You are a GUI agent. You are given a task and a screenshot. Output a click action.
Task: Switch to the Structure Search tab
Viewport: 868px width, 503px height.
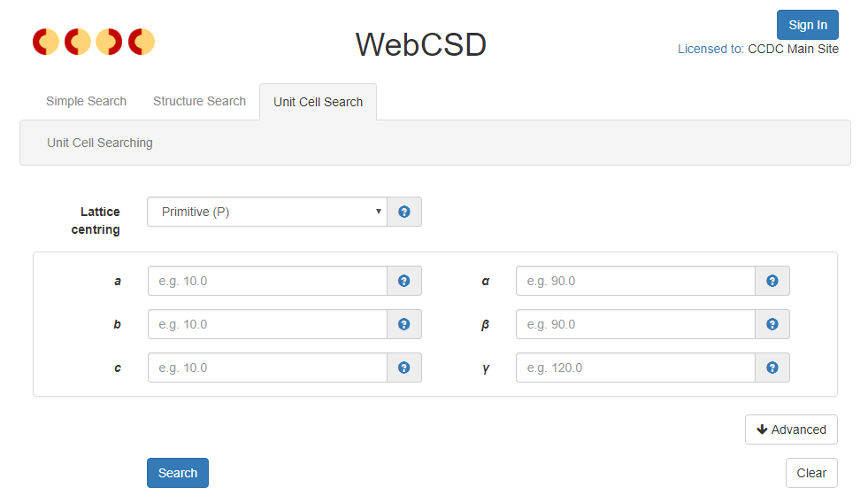pos(199,101)
